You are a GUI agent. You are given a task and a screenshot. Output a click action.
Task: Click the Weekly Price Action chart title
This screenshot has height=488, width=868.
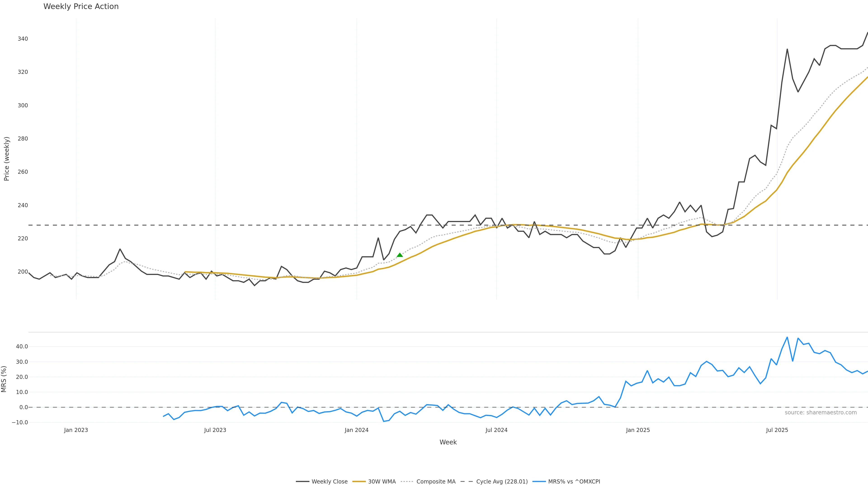click(81, 7)
